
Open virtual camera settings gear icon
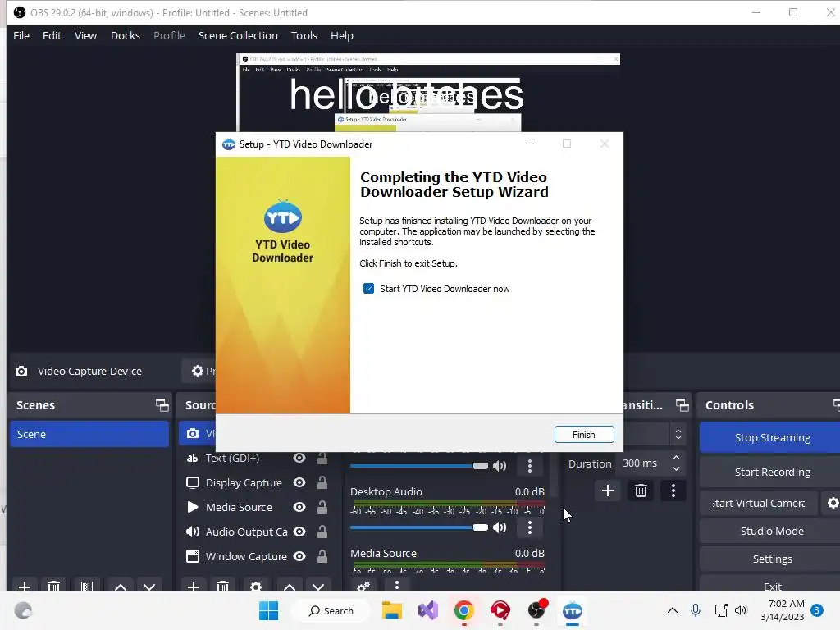(833, 504)
